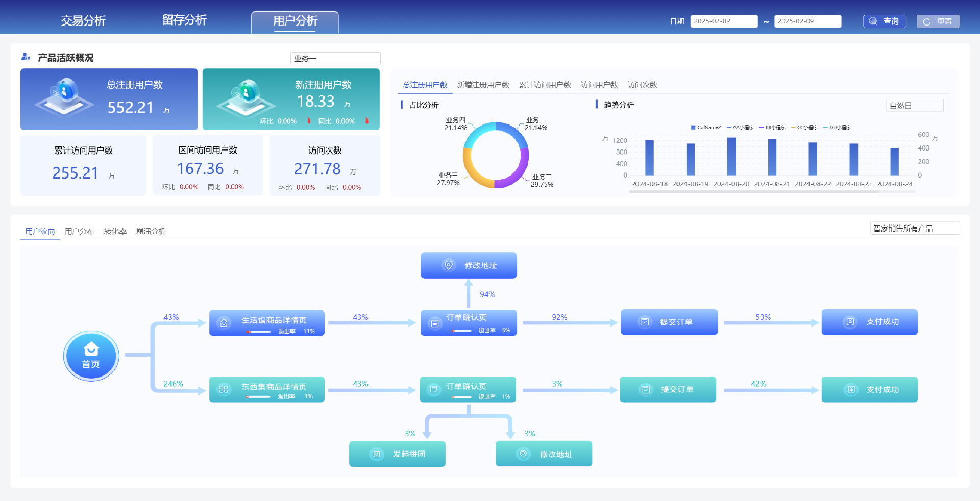Image resolution: width=980 pixels, height=501 pixels.
Task: Click the 查询 search button
Action: (x=885, y=21)
